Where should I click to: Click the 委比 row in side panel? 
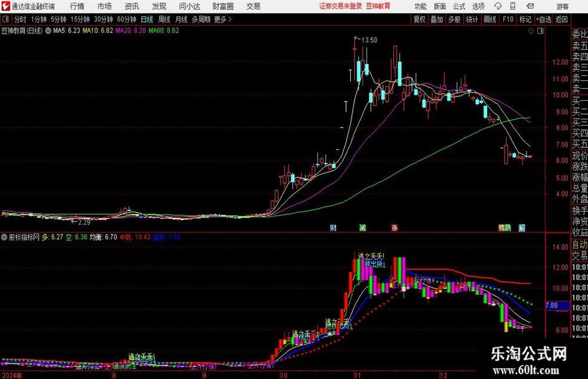[x=580, y=34]
